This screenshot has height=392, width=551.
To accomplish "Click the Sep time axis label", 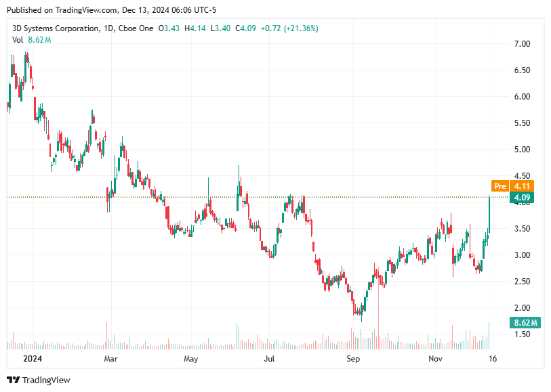I will pos(353,359).
